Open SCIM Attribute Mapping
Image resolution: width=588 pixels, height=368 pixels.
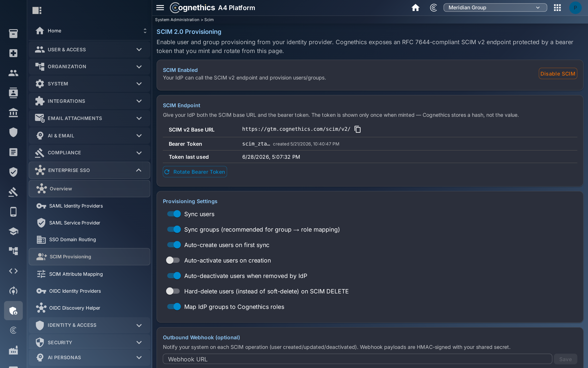pyautogui.click(x=89, y=274)
